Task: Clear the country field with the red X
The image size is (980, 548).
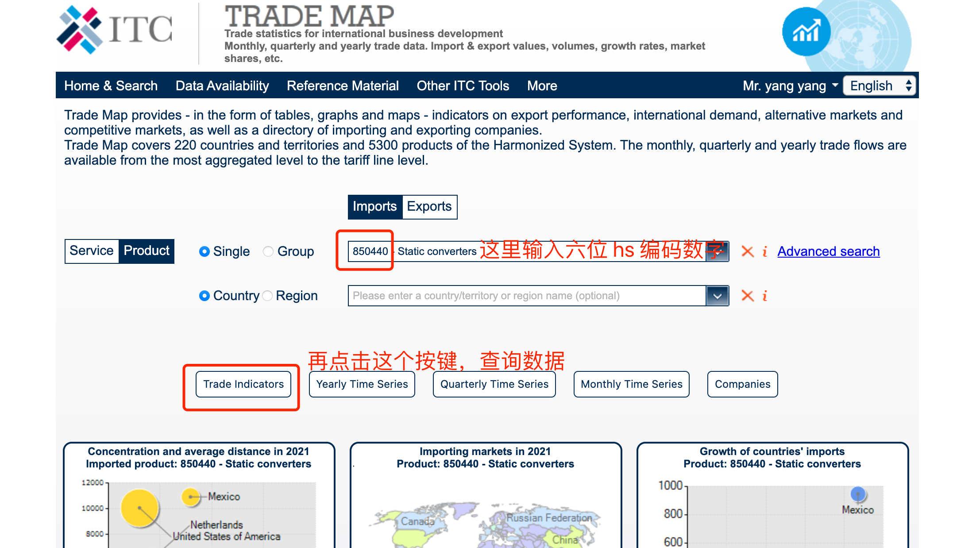Action: point(748,296)
